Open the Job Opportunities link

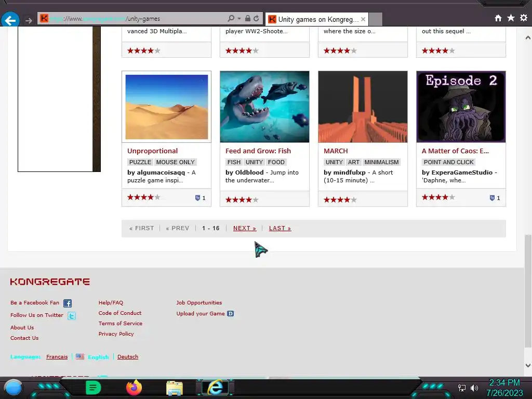point(199,303)
